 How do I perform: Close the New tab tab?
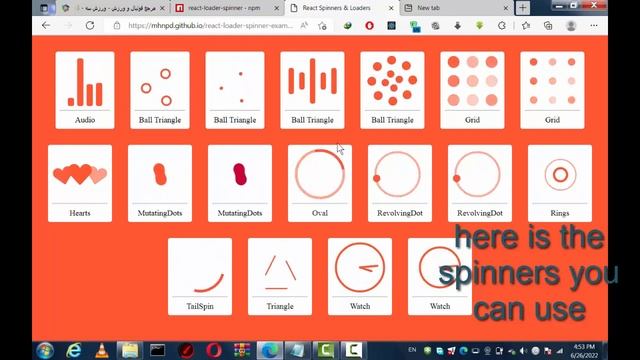click(506, 8)
